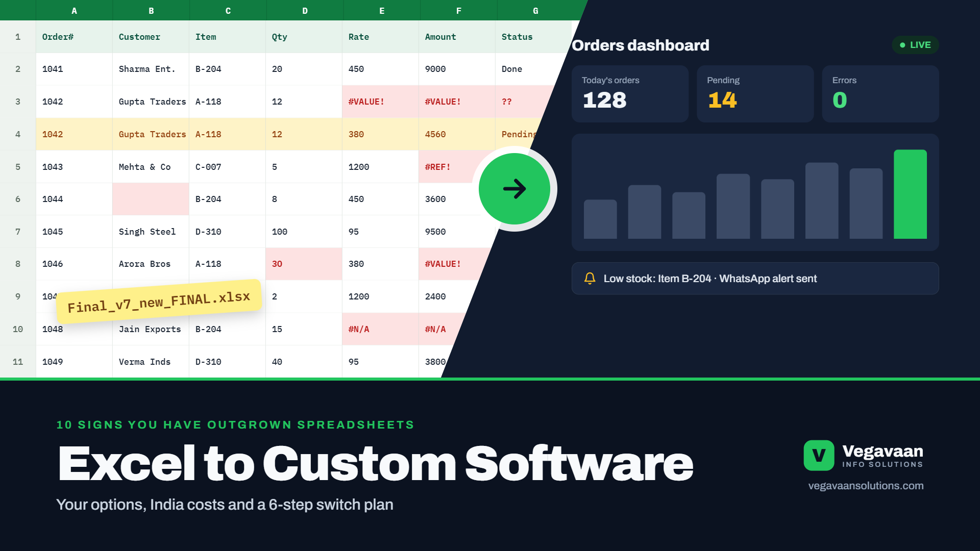Click the Qty 100 cell

[304, 232]
